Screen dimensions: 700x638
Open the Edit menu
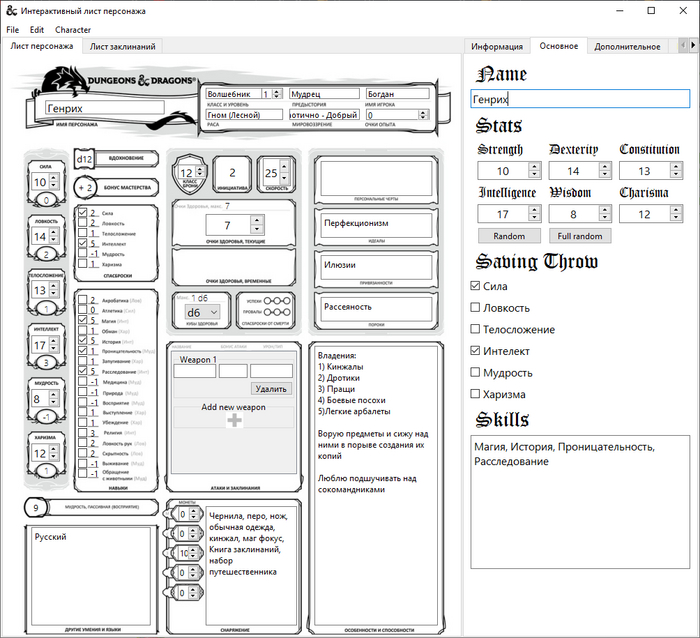tap(37, 30)
